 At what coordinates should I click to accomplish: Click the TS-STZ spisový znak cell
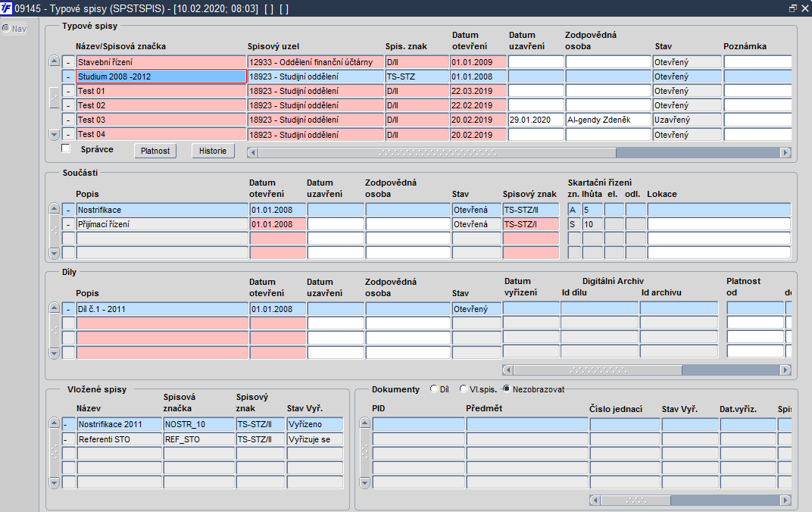[417, 76]
